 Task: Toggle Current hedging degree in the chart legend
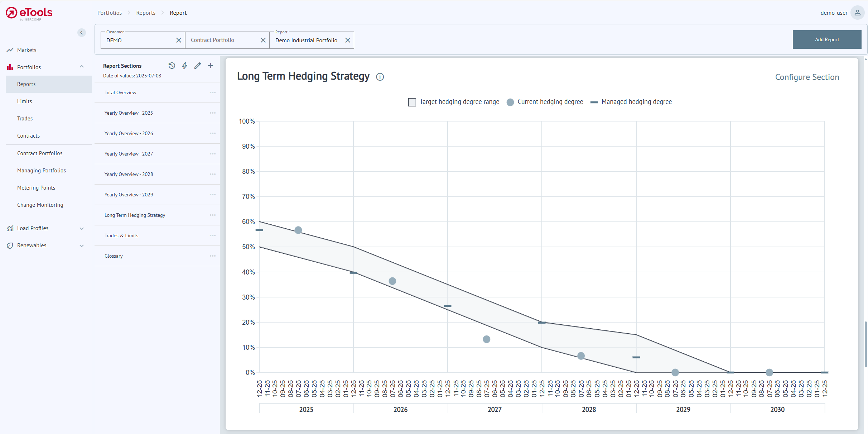pos(510,102)
